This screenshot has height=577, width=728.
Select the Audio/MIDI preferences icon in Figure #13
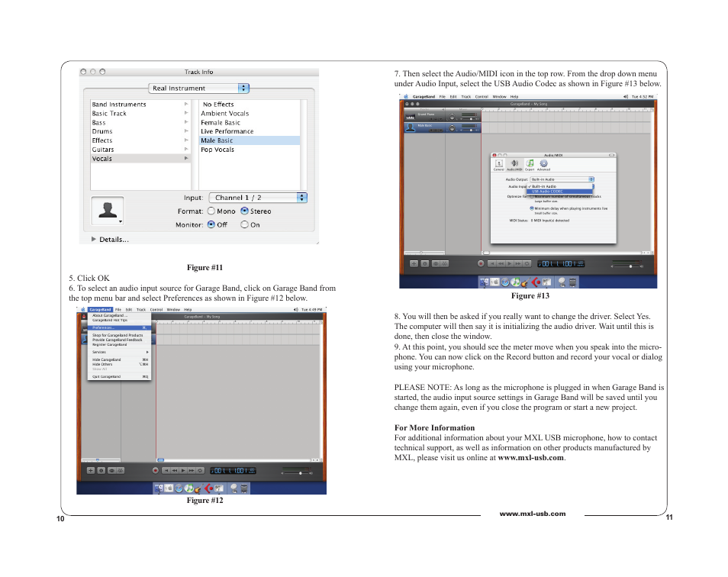coord(514,165)
